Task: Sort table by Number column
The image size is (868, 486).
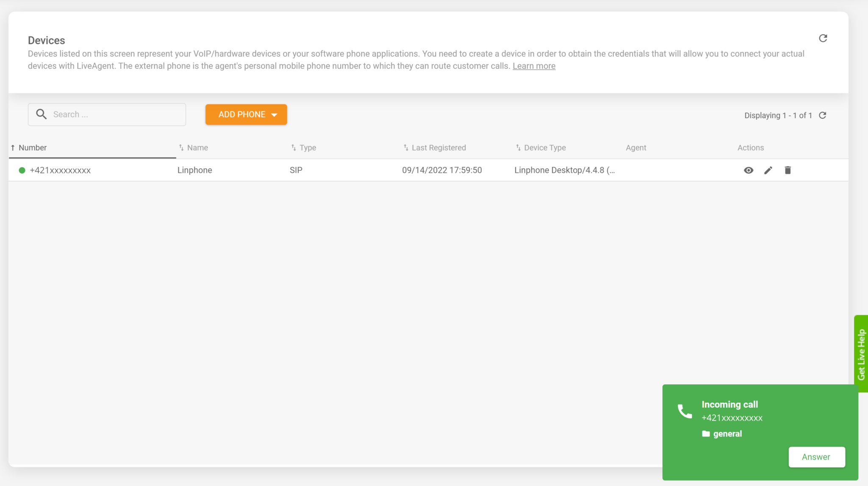Action: 32,147
